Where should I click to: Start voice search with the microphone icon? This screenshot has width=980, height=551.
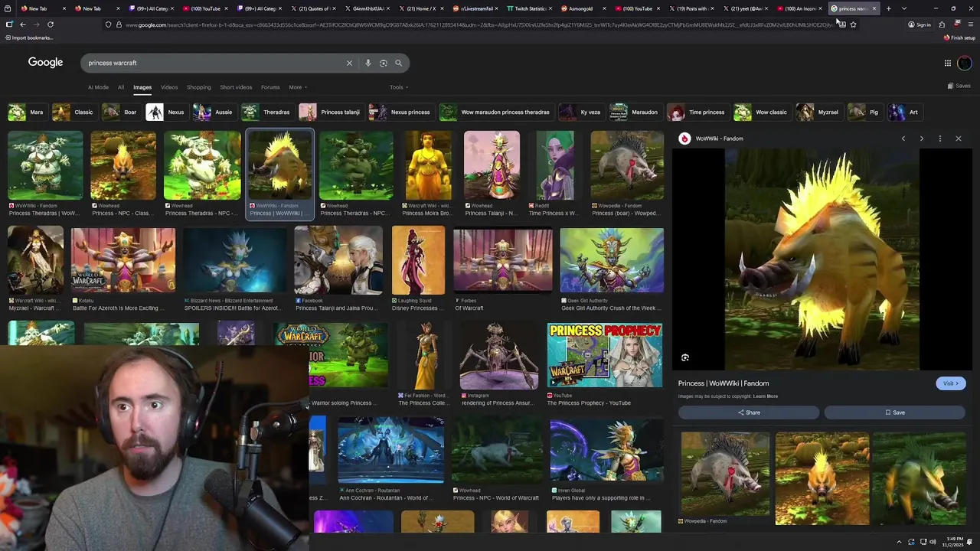(x=368, y=63)
